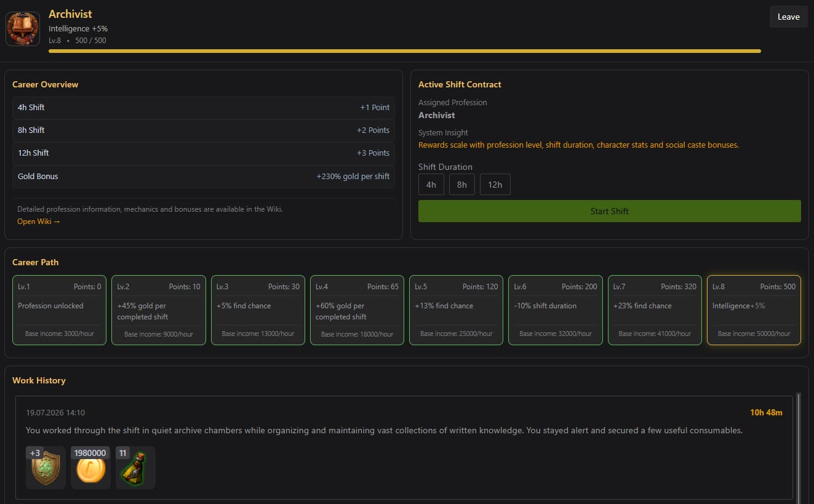Viewport: 814px width, 504px height.
Task: Select the Lv.8 Intelligence career card
Action: point(754,310)
